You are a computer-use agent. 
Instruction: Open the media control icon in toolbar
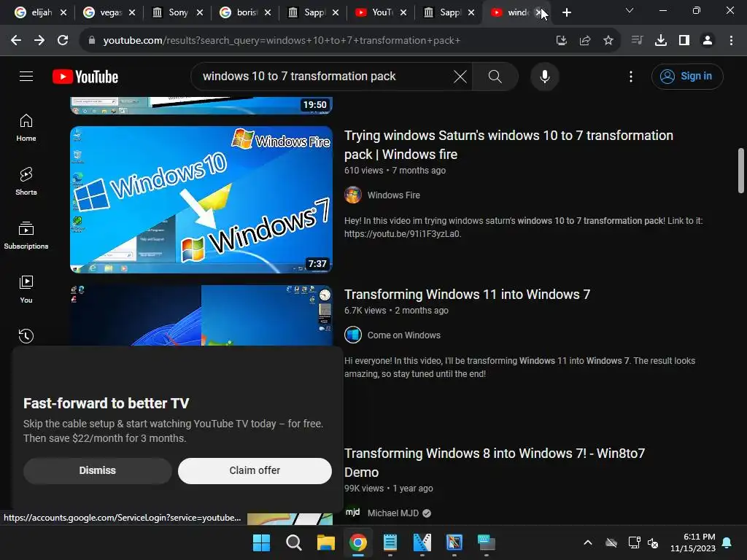[x=637, y=41]
